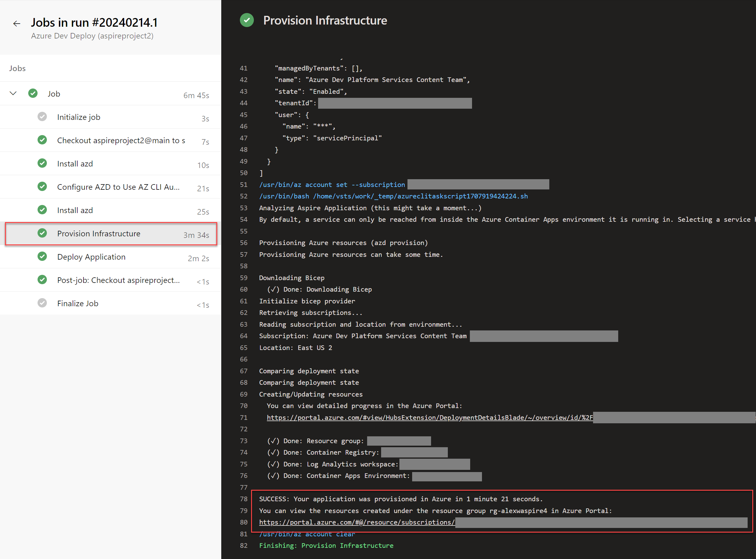This screenshot has width=756, height=559.
Task: Click the back arrow beside Jobs in run
Action: 16,24
